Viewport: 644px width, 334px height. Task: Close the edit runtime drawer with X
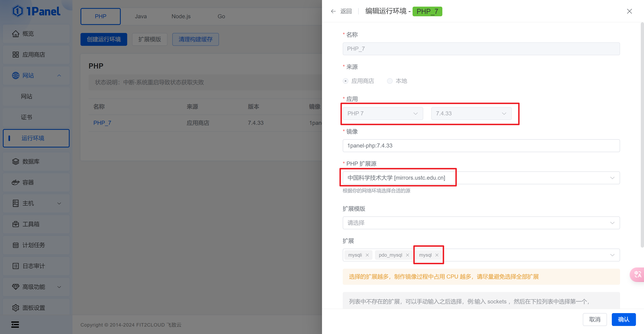[629, 11]
